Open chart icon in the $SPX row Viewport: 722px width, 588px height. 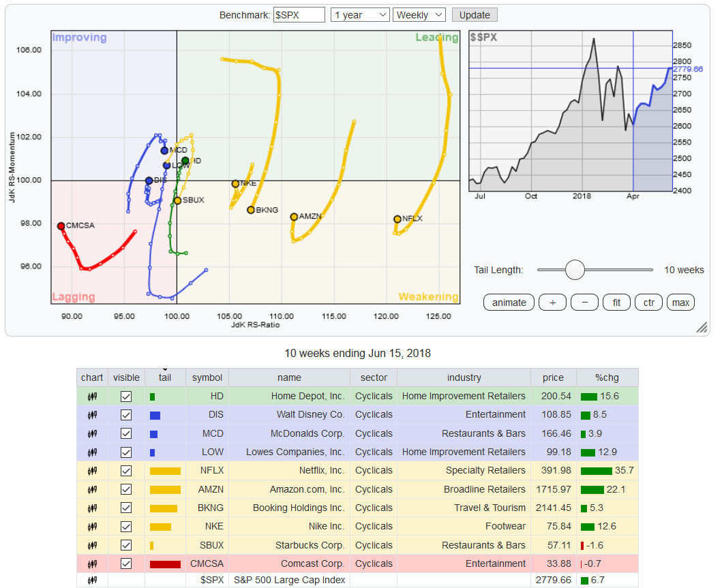(x=92, y=581)
